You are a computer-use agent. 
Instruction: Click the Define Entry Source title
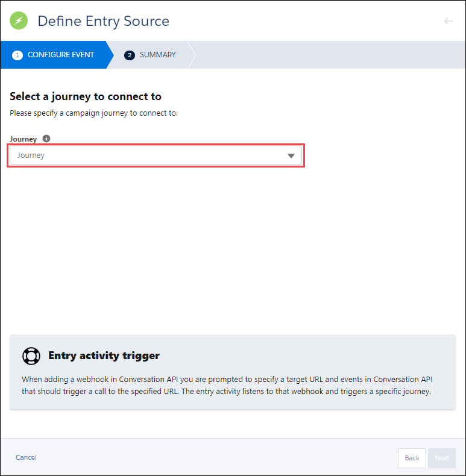[x=103, y=22]
